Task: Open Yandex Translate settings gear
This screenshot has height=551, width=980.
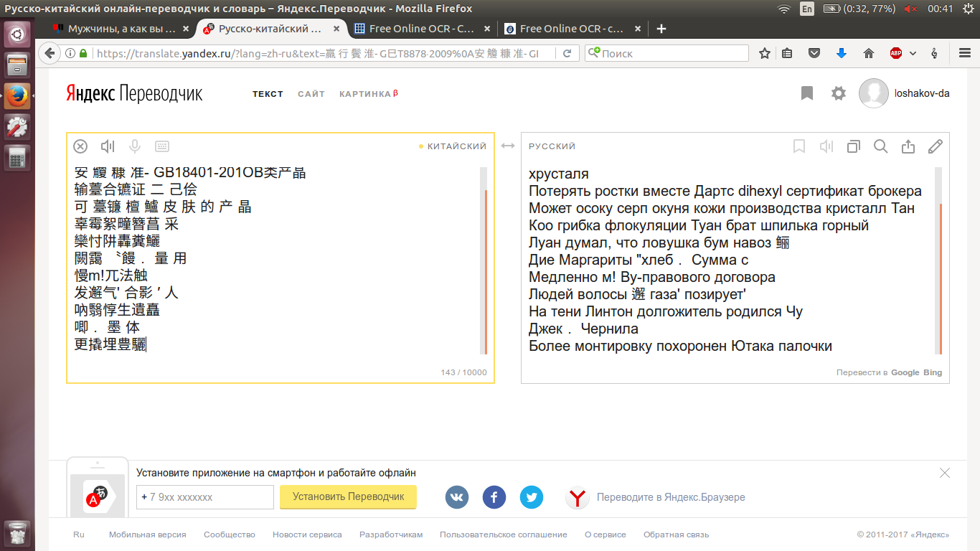Action: pyautogui.click(x=839, y=93)
